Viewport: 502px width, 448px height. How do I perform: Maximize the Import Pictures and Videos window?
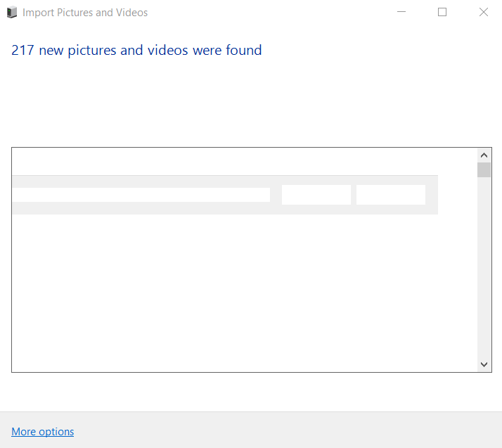click(442, 12)
